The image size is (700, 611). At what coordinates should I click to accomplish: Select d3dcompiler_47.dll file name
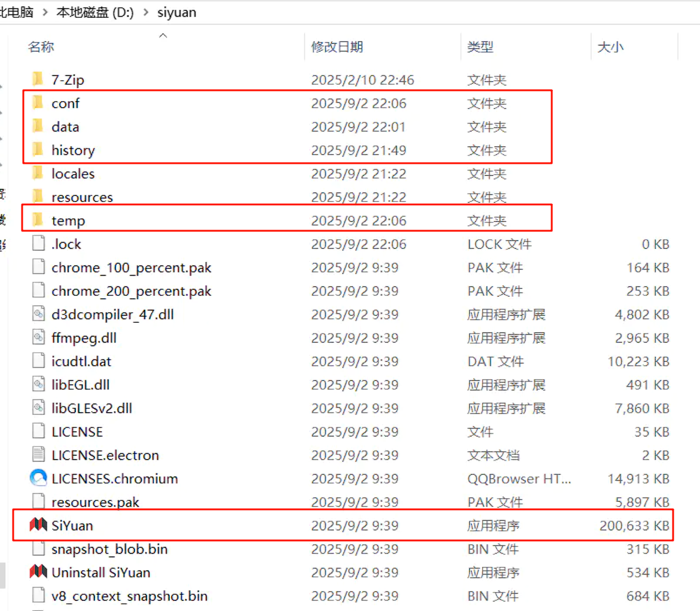click(x=112, y=314)
